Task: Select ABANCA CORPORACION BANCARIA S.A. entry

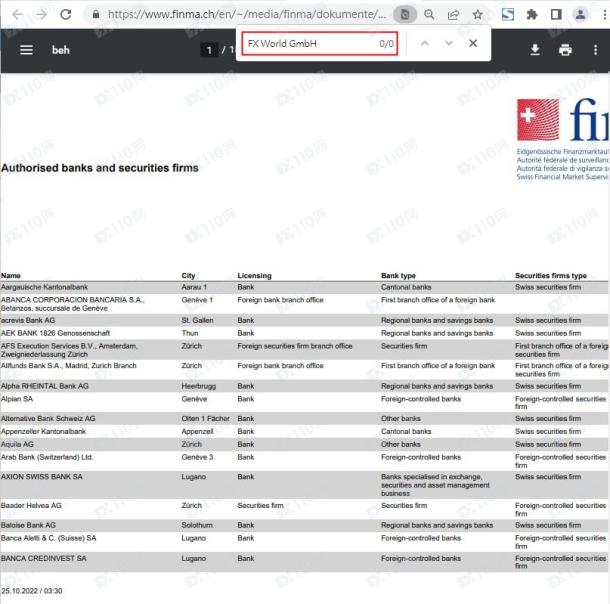Action: tap(72, 304)
